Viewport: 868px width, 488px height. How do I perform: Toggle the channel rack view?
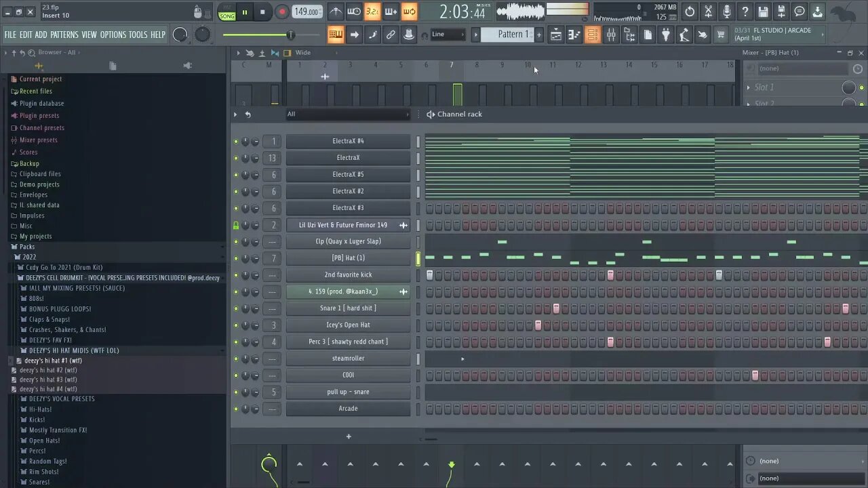click(593, 35)
